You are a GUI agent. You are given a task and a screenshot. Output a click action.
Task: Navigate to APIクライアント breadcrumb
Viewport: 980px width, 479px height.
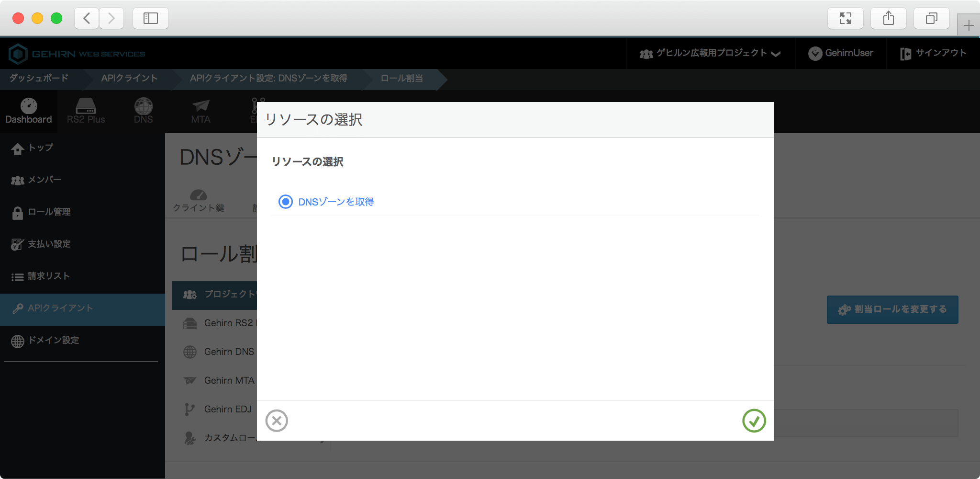[129, 78]
